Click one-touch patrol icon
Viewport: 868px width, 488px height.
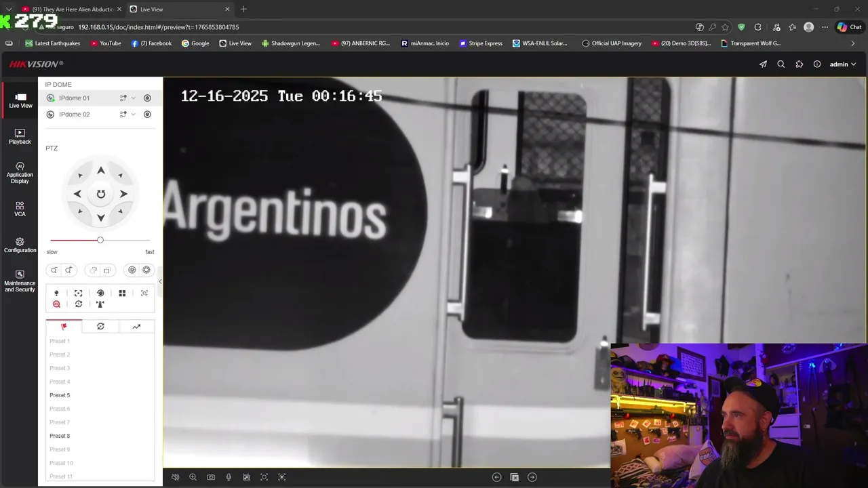[x=79, y=304]
